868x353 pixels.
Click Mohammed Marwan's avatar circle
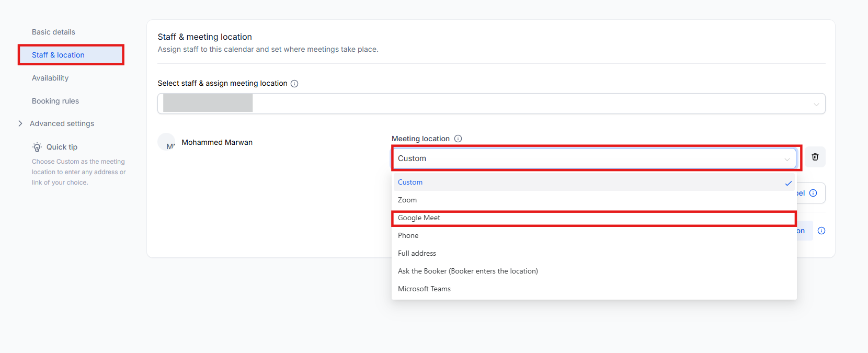(167, 142)
